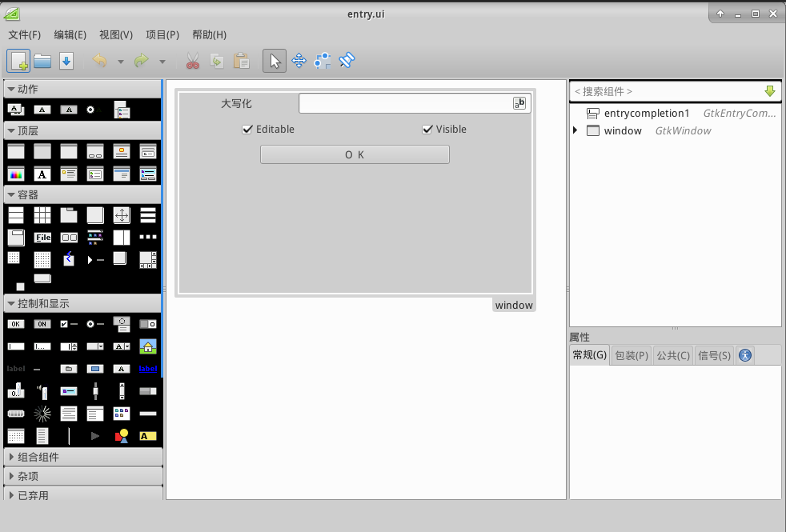Open the 文件(F) menu
786x532 pixels.
tap(25, 34)
